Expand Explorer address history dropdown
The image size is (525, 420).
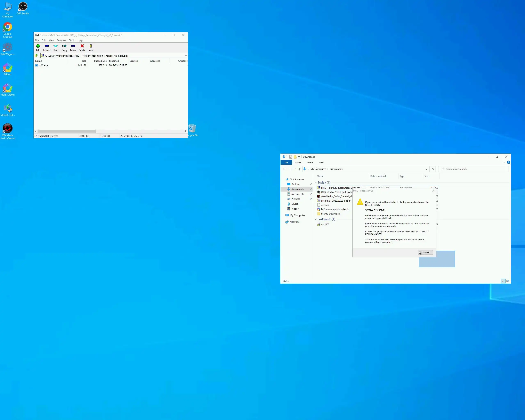(x=426, y=169)
